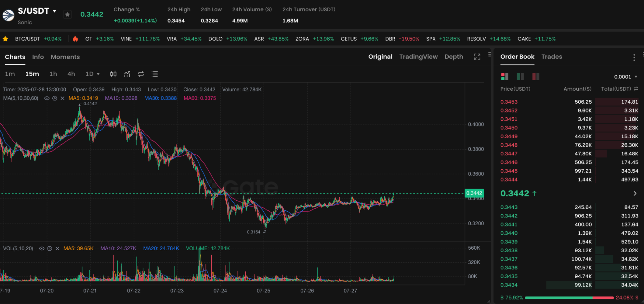Select the 1h timeframe
This screenshot has width=644, height=304.
click(x=53, y=74)
